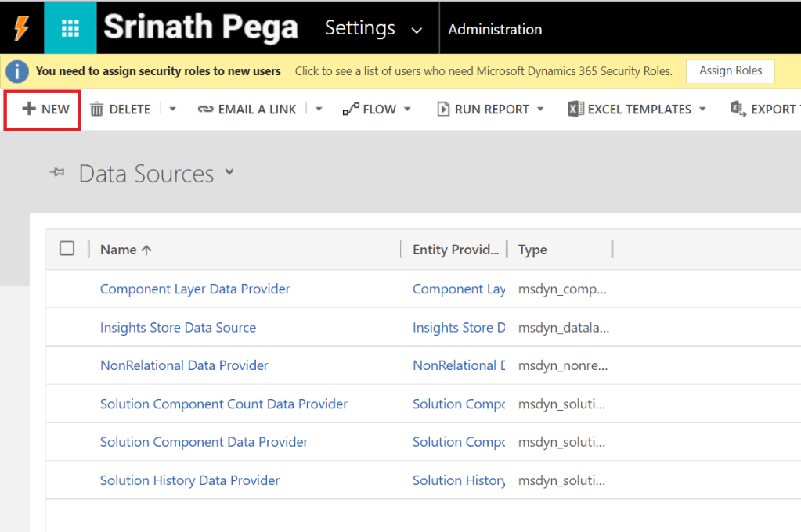Screen dimensions: 801x532
Task: Expand the Settings chevron dropdown
Action: pyautogui.click(x=417, y=31)
